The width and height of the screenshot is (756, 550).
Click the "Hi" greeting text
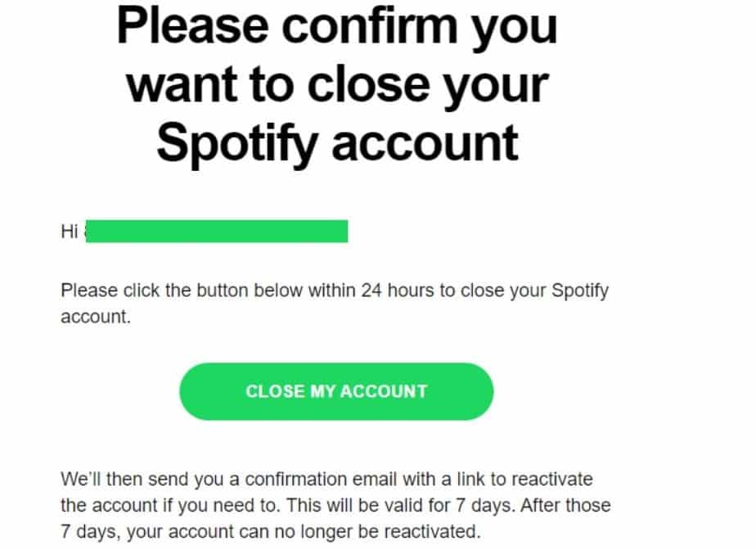click(x=70, y=232)
